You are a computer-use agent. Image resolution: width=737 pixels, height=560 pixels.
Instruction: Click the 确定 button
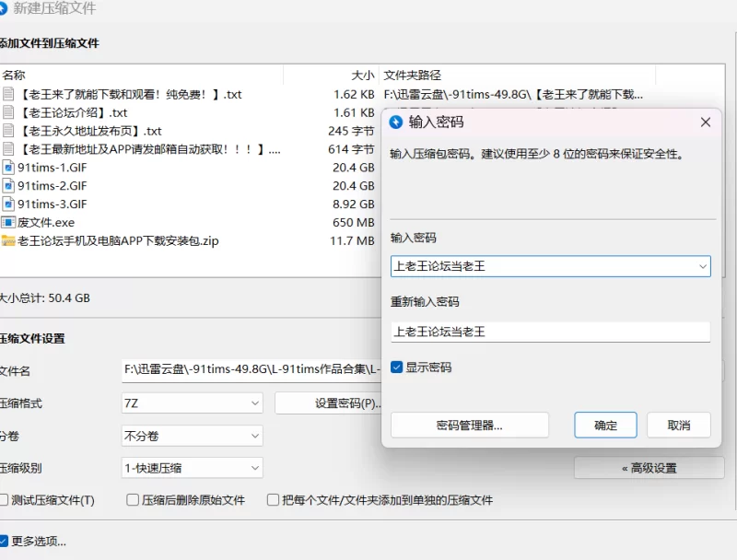point(605,426)
